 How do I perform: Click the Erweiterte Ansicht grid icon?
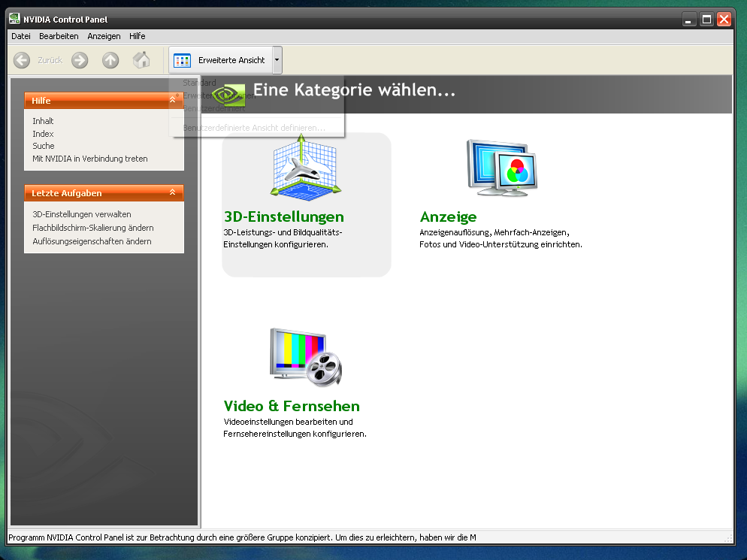click(182, 61)
